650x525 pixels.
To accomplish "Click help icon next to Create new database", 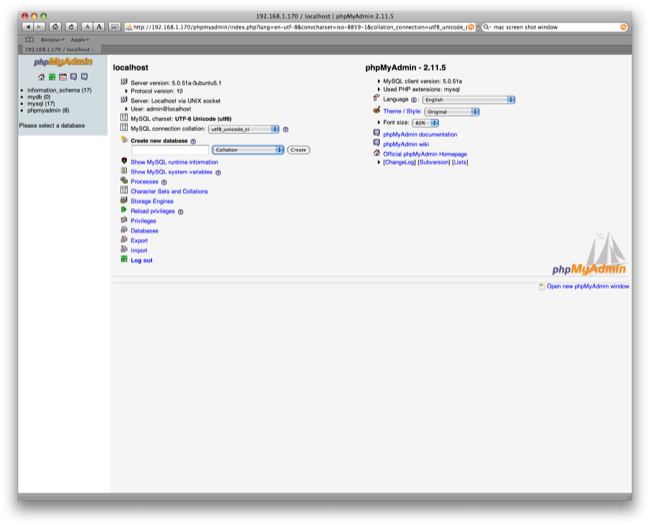I will tap(193, 141).
